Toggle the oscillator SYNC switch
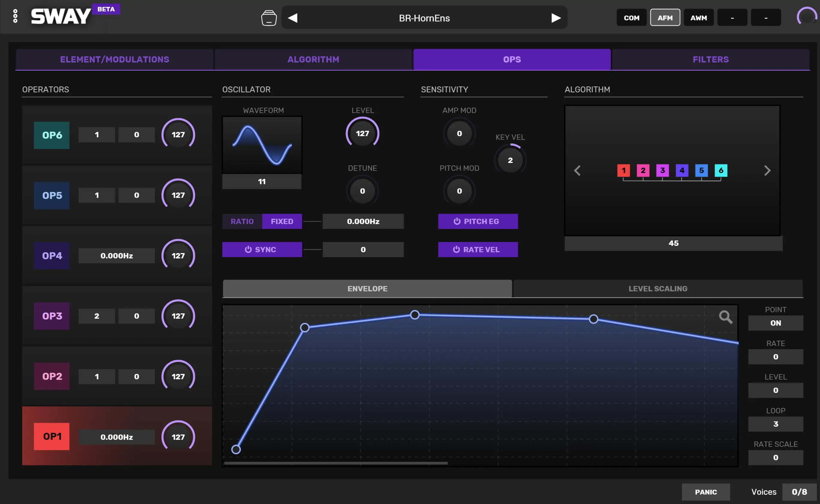 pos(262,250)
